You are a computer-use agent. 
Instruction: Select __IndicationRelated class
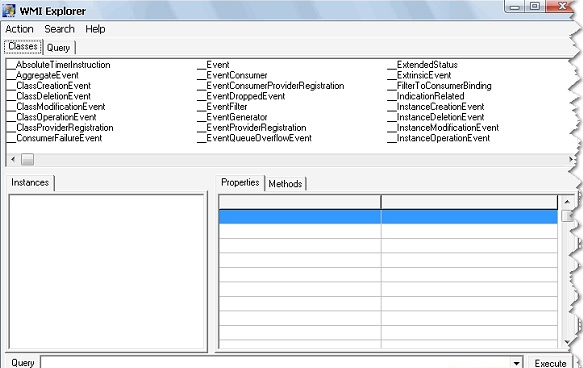click(x=426, y=96)
